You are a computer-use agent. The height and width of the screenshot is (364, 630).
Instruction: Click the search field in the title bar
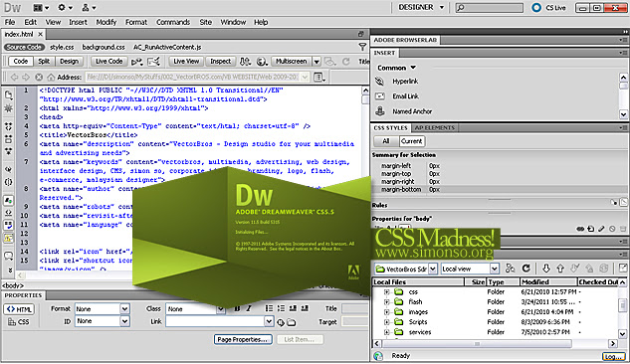[x=489, y=7]
